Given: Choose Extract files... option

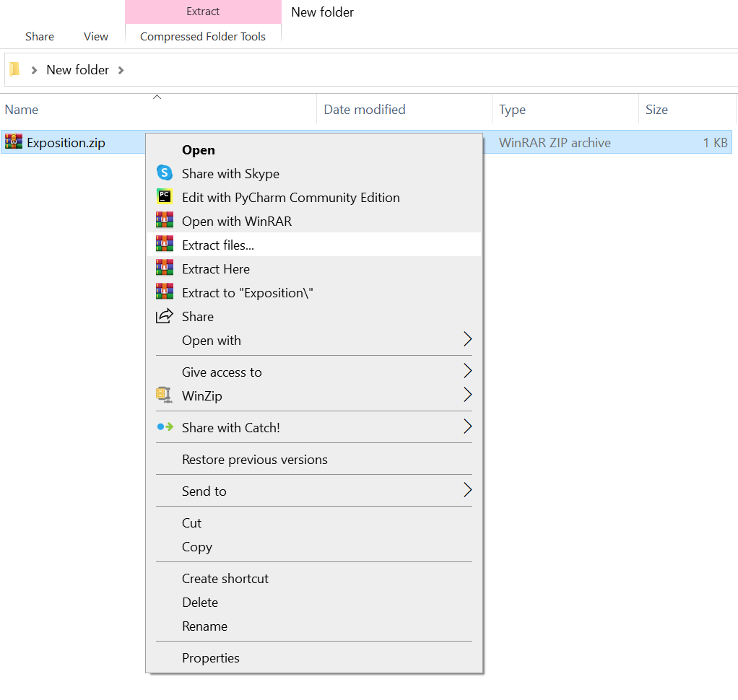Looking at the screenshot, I should pyautogui.click(x=314, y=245).
